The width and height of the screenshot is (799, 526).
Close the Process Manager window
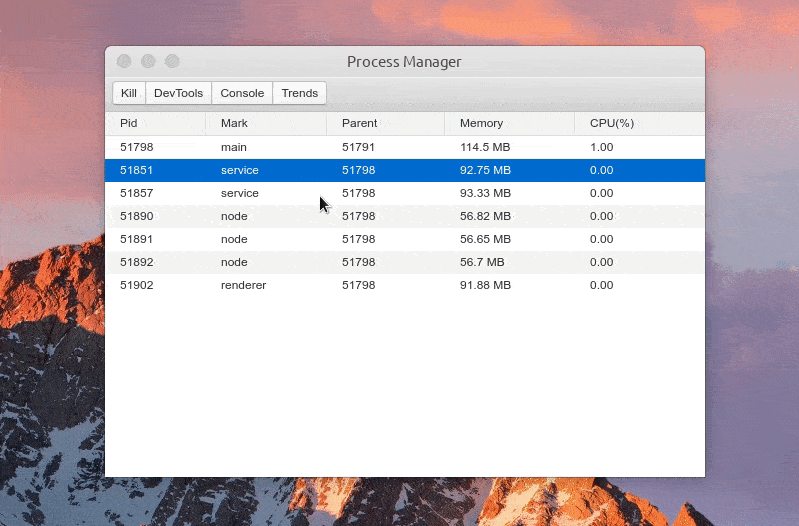pos(124,62)
